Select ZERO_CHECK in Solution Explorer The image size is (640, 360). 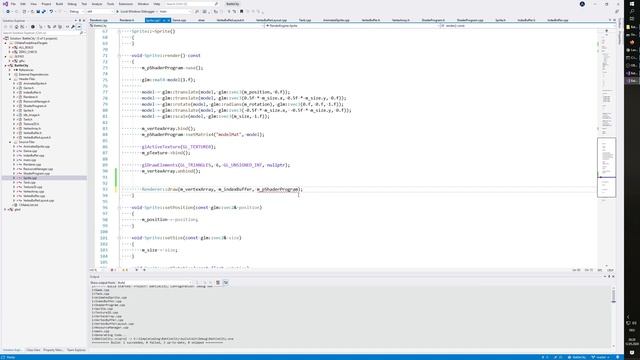(27, 52)
